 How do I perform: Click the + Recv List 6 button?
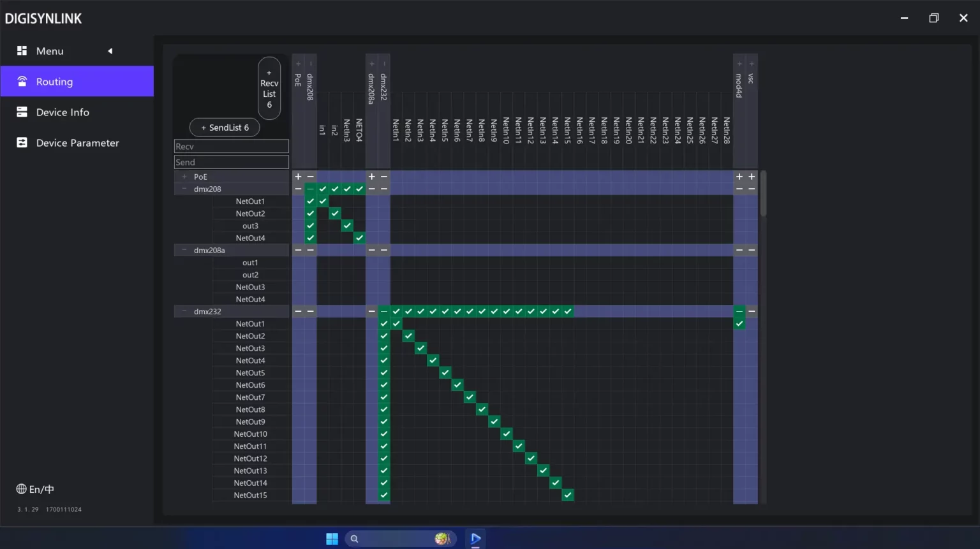pyautogui.click(x=269, y=89)
